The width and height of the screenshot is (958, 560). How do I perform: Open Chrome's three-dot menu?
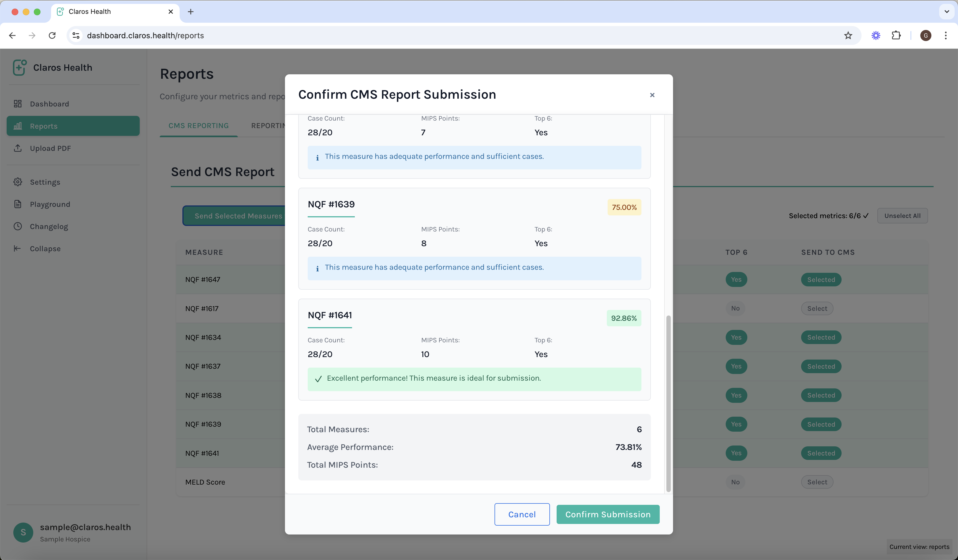(946, 35)
